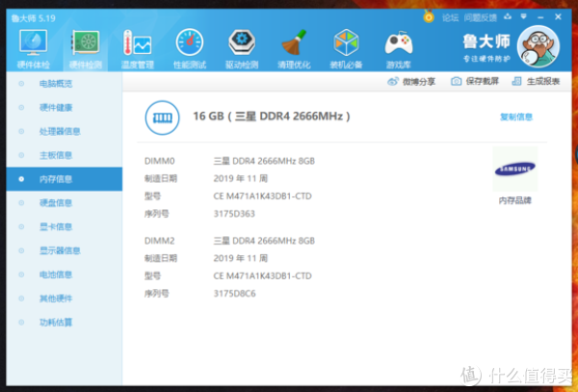Click DIMM0 manufacture date 2019 年 11 周
This screenshot has width=578, height=392.
click(x=240, y=179)
